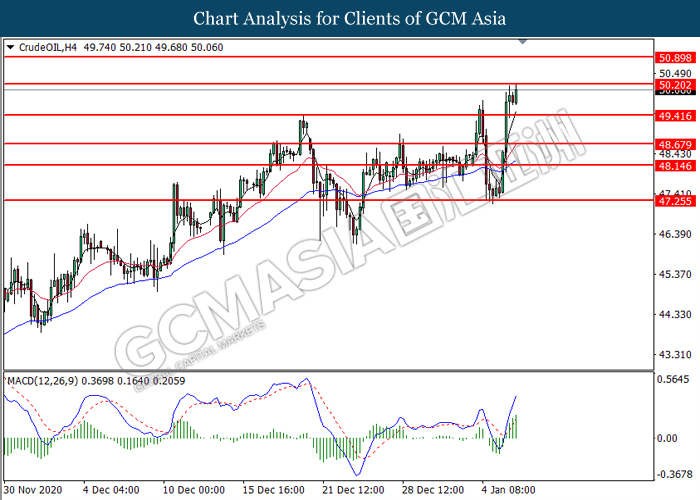Click the Chart Analysis title banner

point(349,18)
